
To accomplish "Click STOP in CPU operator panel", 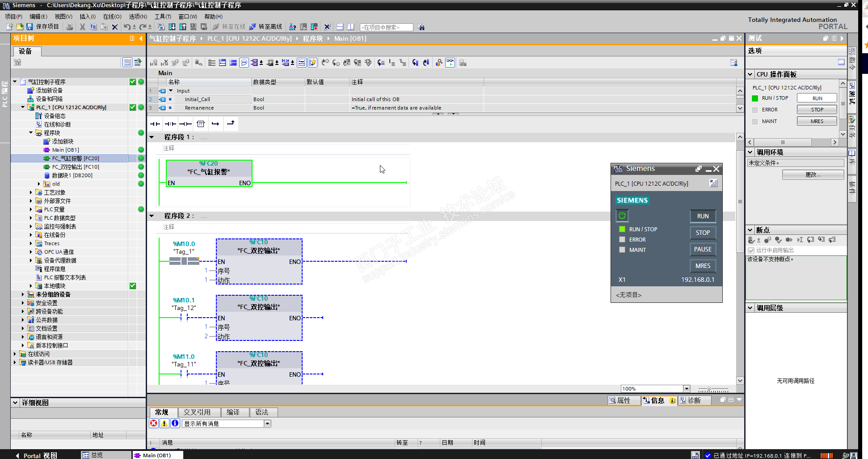I will [817, 110].
